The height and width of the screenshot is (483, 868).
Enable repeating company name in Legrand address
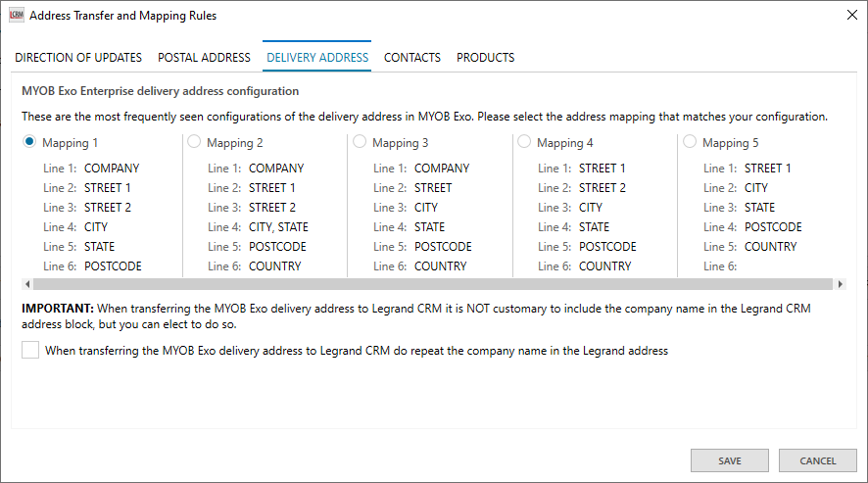tap(30, 350)
